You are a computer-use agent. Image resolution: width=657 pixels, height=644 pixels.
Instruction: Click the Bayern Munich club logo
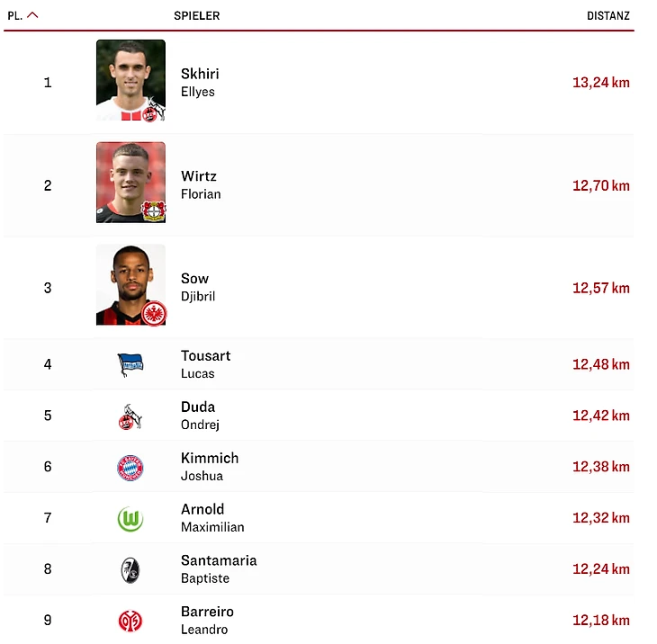(x=130, y=468)
